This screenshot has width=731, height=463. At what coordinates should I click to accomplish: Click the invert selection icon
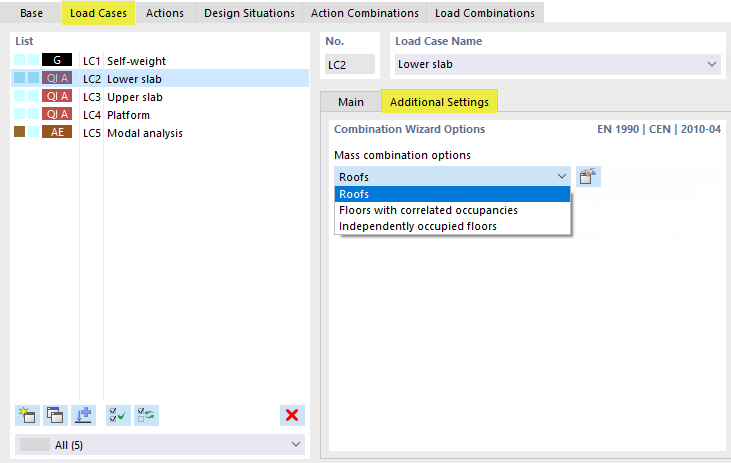[x=147, y=415]
